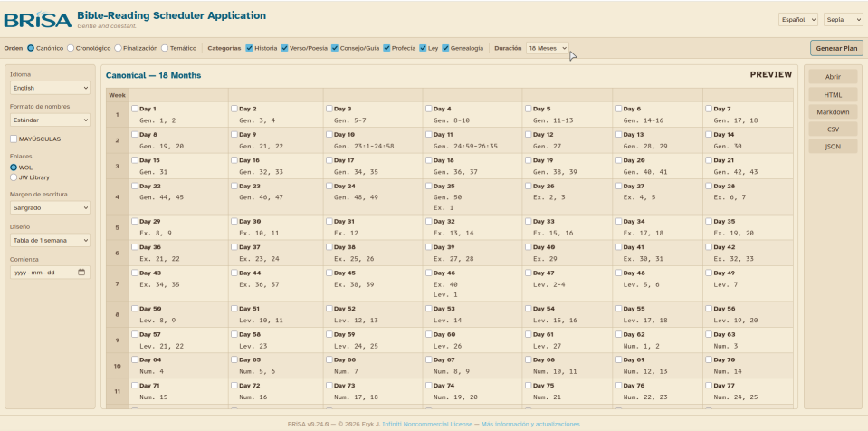Click the BRISA logo

click(x=38, y=20)
